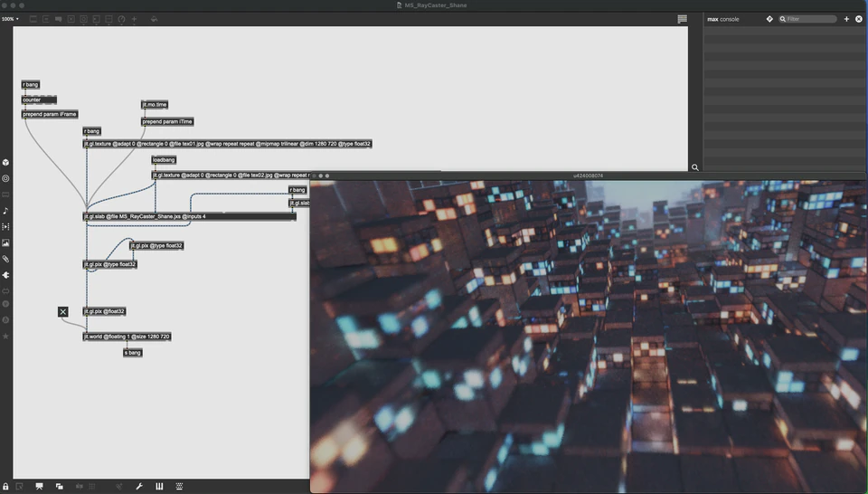The height and width of the screenshot is (494, 868).
Task: Click the toggle (X) icon in top toolbar
Action: tap(71, 19)
